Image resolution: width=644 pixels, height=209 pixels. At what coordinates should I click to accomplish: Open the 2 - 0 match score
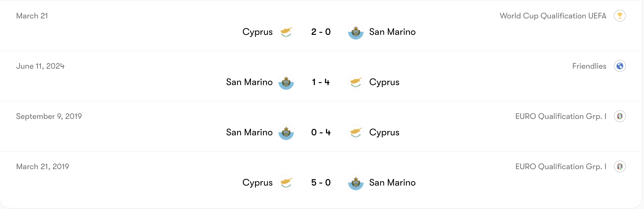[321, 32]
